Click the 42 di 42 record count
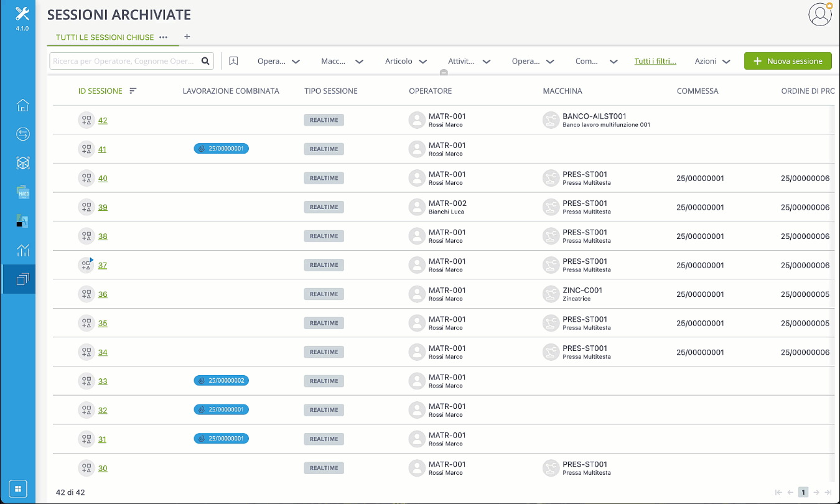Screen dimensions: 840x504 tap(70, 492)
